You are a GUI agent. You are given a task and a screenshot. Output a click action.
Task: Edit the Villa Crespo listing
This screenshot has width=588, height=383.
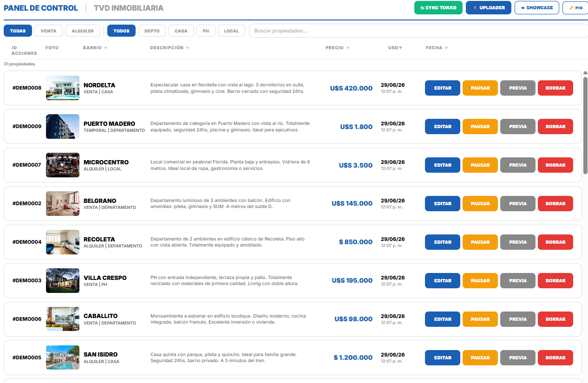click(443, 280)
